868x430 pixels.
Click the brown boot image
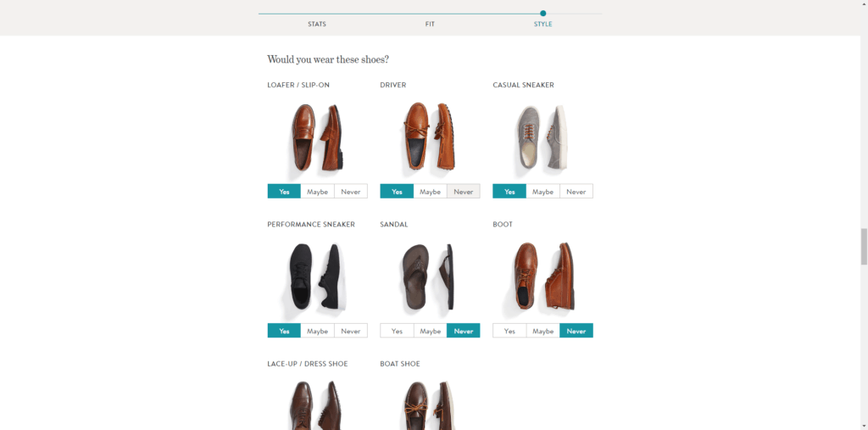(x=542, y=276)
